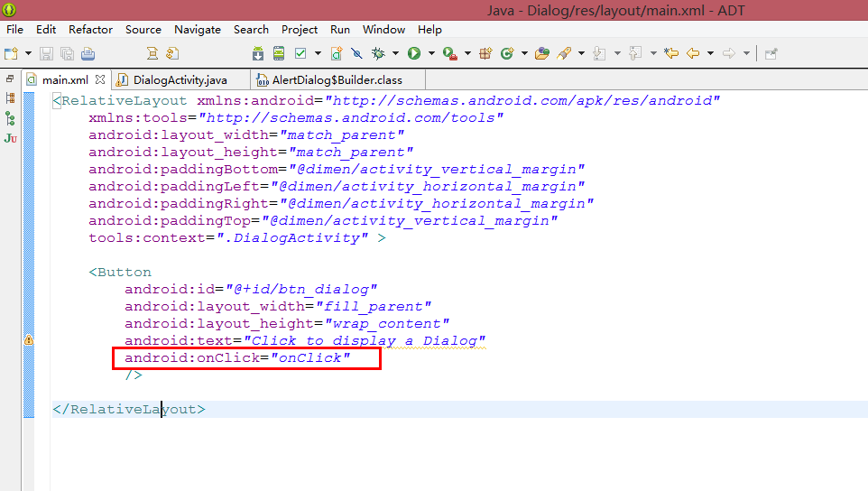Open the JUnit sidebar icon
This screenshot has height=491, width=868.
click(x=10, y=138)
